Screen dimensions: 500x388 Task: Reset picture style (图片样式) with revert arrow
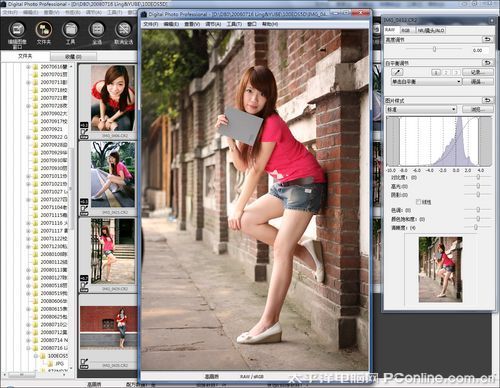[488, 100]
